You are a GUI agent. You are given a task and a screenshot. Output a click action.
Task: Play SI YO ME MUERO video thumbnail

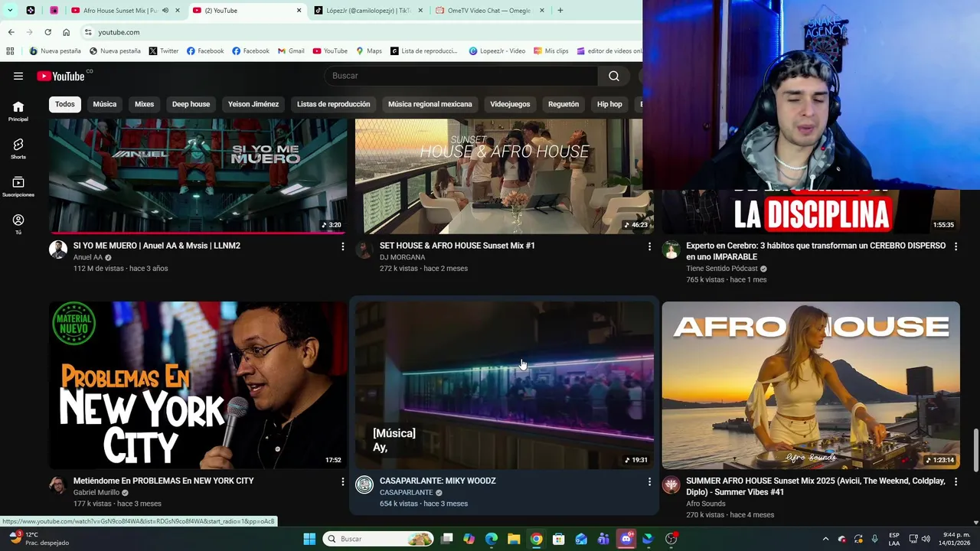coord(198,176)
